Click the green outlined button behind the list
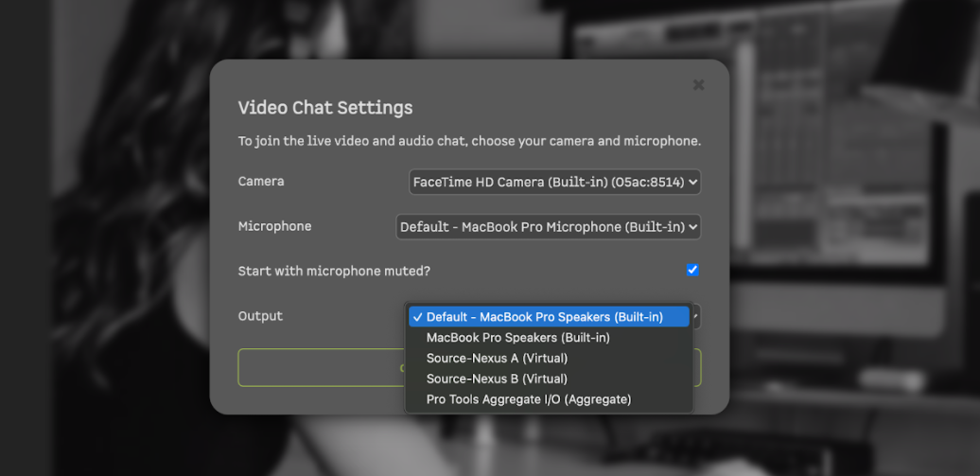This screenshot has width=980, height=476. pos(312,367)
